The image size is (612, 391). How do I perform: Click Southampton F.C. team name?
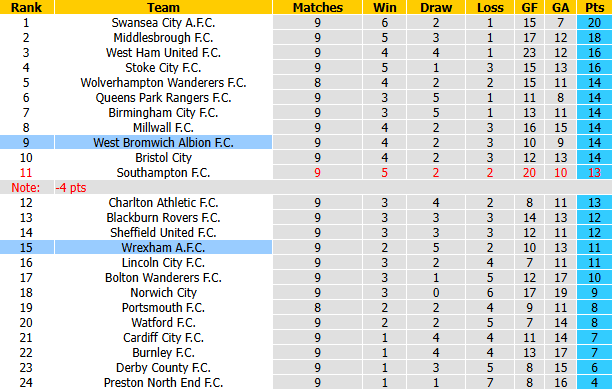point(163,172)
